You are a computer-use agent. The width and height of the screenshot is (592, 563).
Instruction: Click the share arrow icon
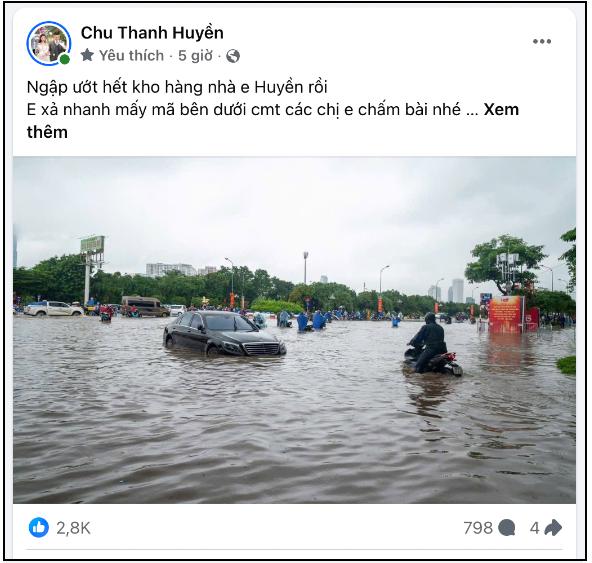click(x=553, y=528)
